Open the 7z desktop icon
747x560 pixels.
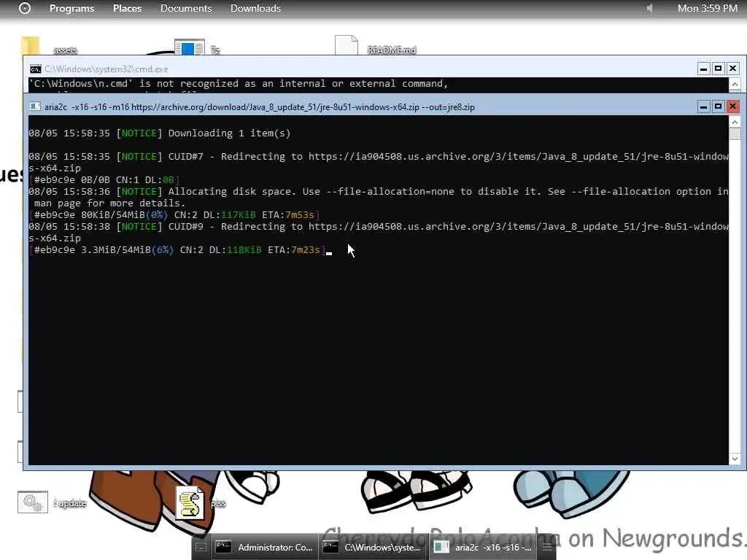click(x=190, y=47)
